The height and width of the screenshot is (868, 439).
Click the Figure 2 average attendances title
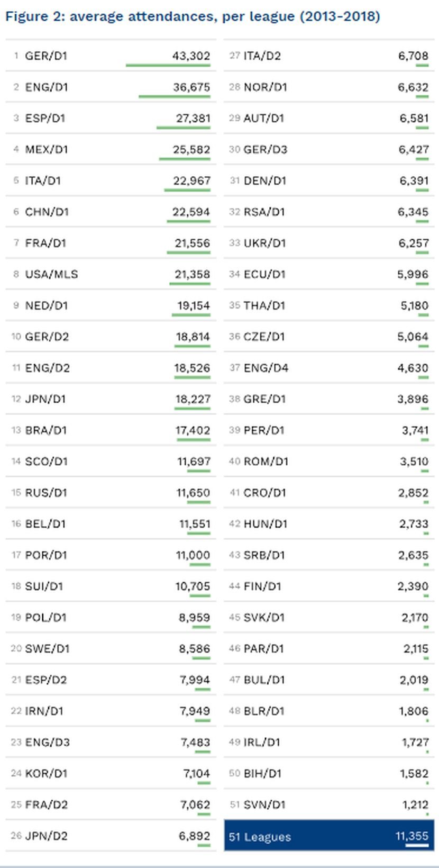193,16
